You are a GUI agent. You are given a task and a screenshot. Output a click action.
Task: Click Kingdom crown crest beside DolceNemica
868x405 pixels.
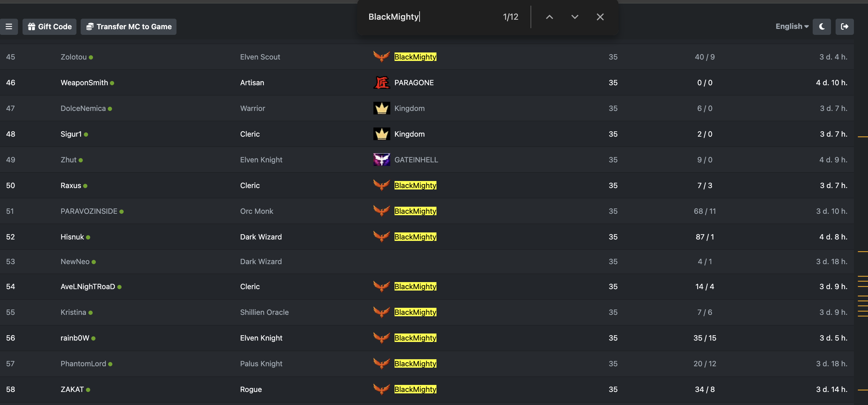[x=382, y=108]
